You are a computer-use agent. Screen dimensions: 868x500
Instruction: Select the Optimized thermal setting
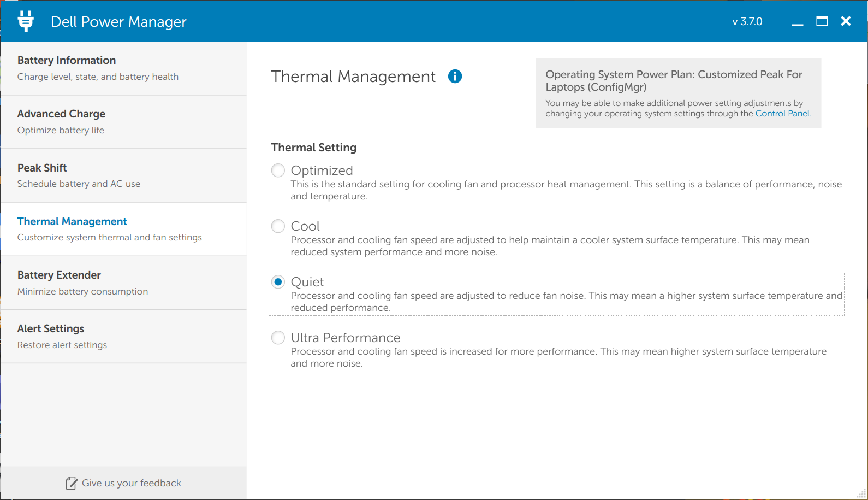coord(278,170)
